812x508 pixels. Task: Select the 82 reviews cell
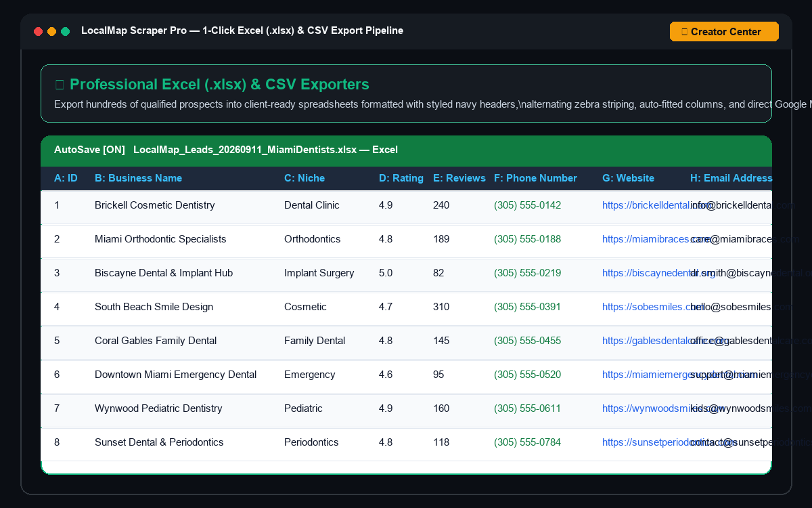[x=438, y=273]
